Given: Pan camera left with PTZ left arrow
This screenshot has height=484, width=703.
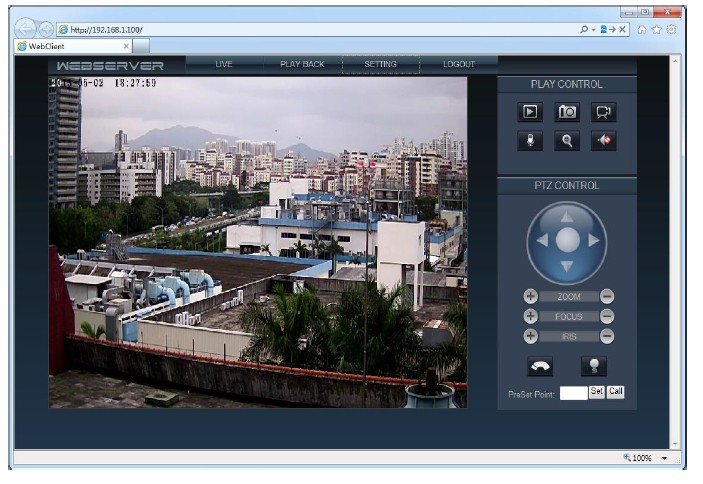Looking at the screenshot, I should pyautogui.click(x=542, y=240).
